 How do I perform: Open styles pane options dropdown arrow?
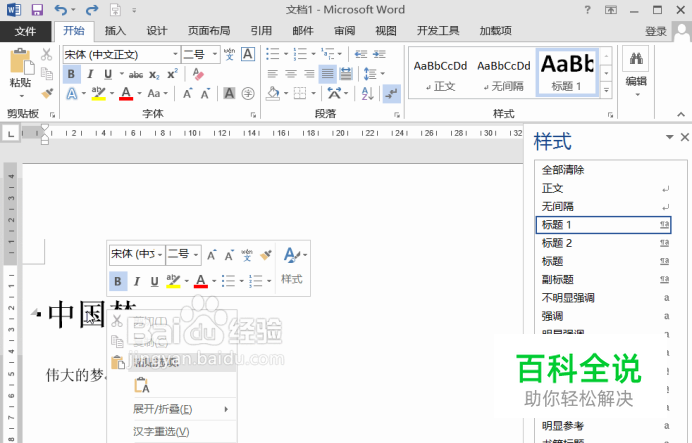click(669, 137)
